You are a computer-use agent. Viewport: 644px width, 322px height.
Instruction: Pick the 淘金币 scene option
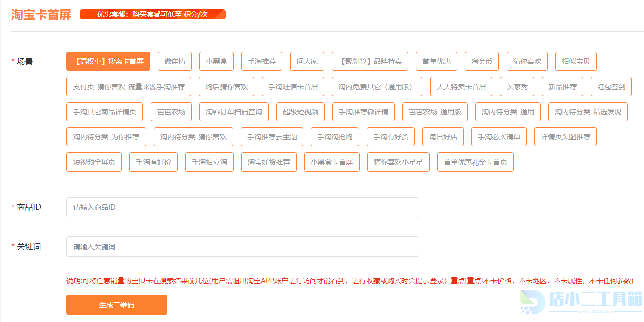point(482,61)
